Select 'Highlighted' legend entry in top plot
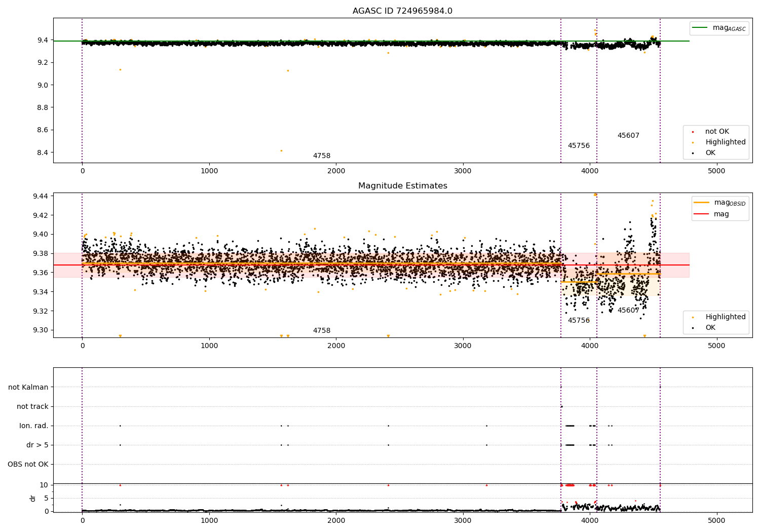 point(725,142)
